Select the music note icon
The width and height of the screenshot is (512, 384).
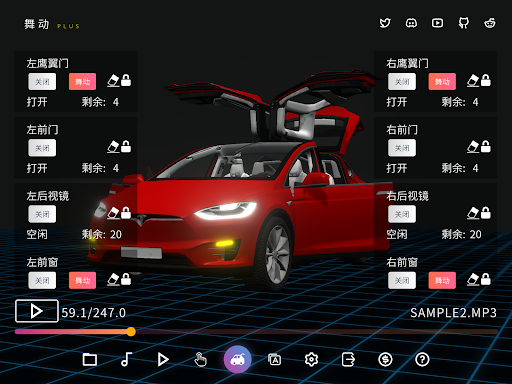[126, 360]
